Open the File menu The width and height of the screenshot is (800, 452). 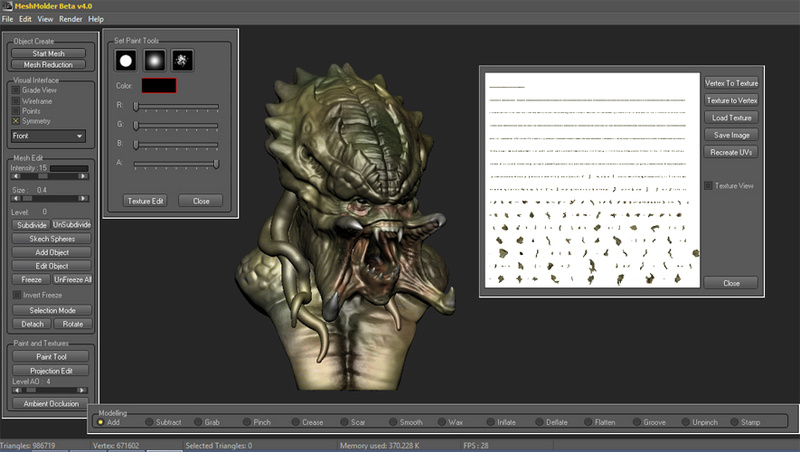[8, 19]
